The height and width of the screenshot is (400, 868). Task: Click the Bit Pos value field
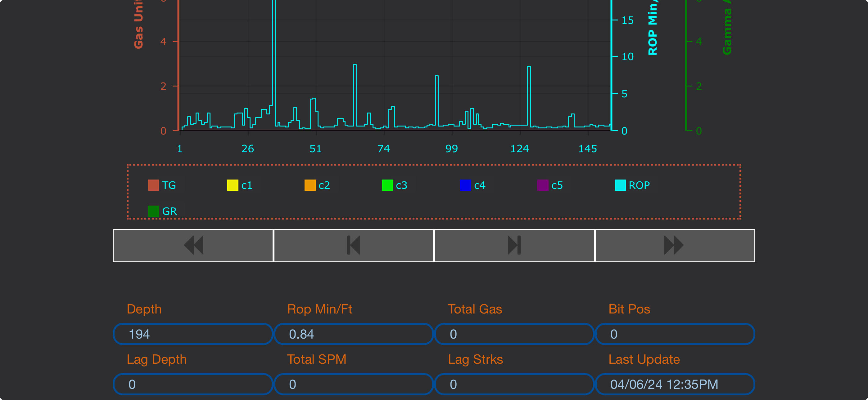click(x=675, y=334)
